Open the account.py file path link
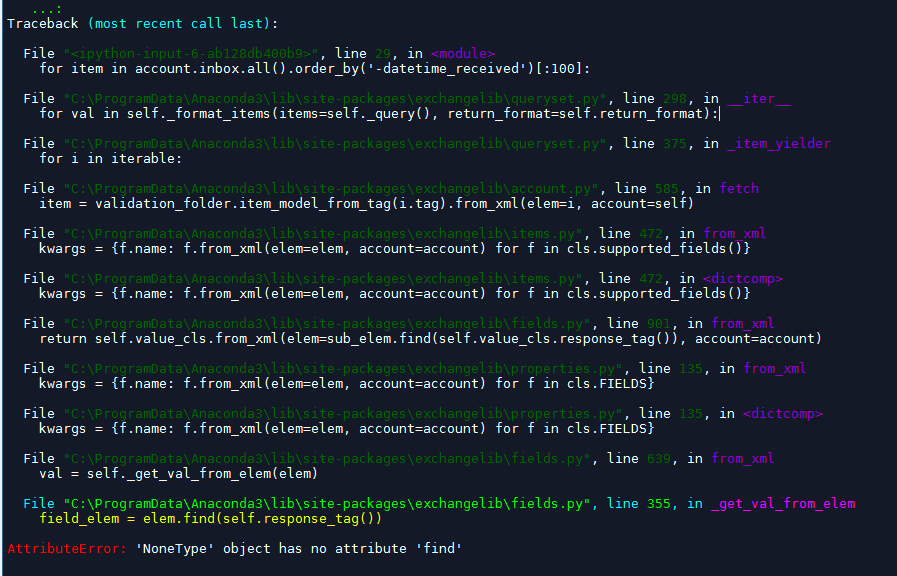 click(322, 188)
